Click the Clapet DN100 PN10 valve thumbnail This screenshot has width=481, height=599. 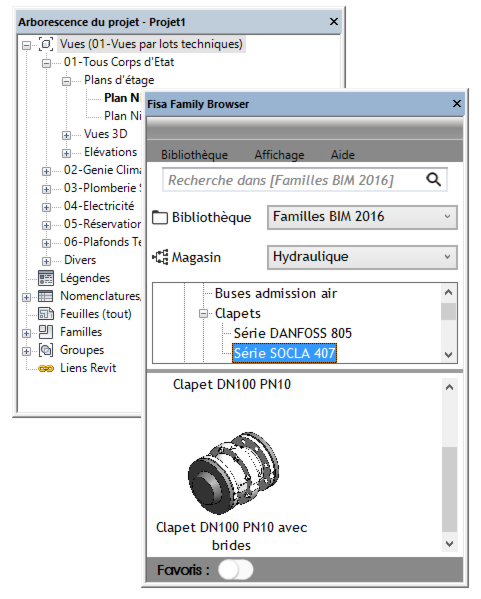234,472
